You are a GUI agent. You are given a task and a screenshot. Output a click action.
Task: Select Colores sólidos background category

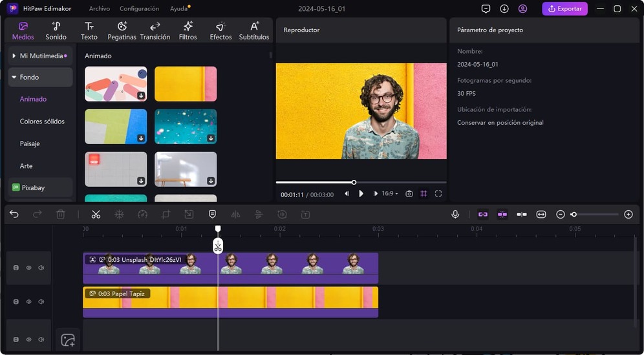point(42,122)
